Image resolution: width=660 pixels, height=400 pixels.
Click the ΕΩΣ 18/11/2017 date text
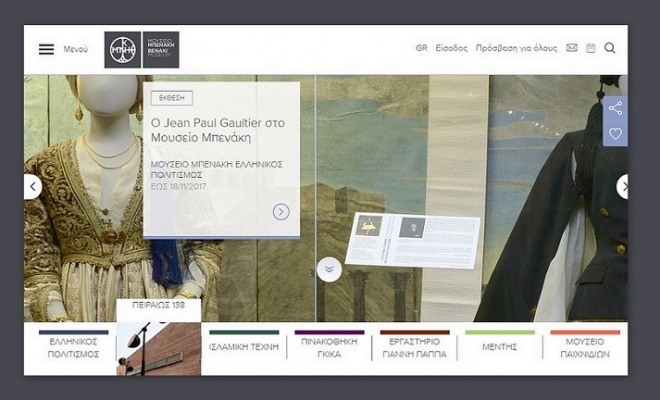point(178,187)
